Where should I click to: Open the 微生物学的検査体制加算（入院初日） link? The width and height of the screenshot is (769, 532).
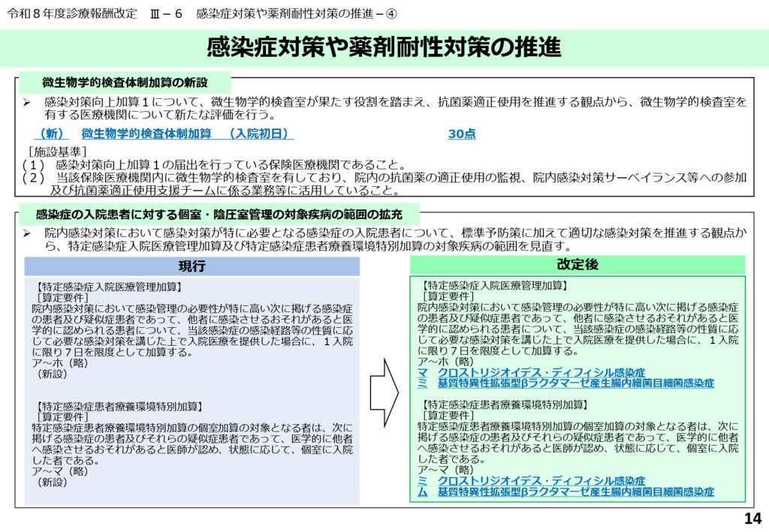tap(187, 134)
